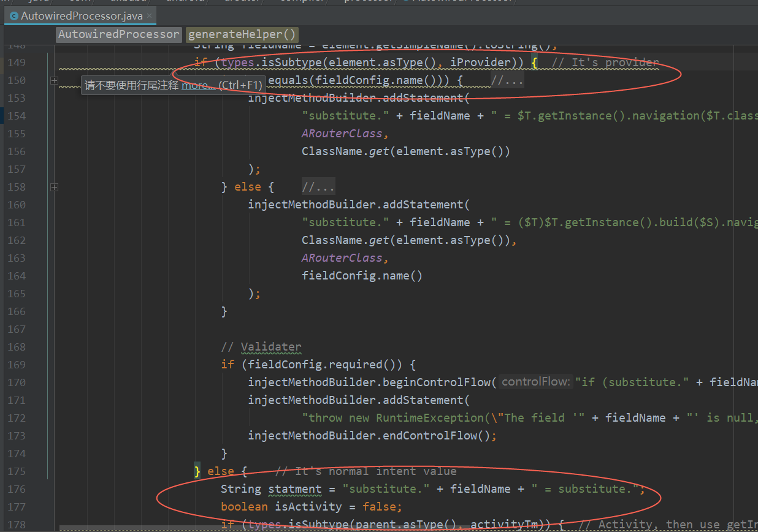Image resolution: width=758 pixels, height=532 pixels.
Task: Click line number 175 in the gutter
Action: coord(16,471)
